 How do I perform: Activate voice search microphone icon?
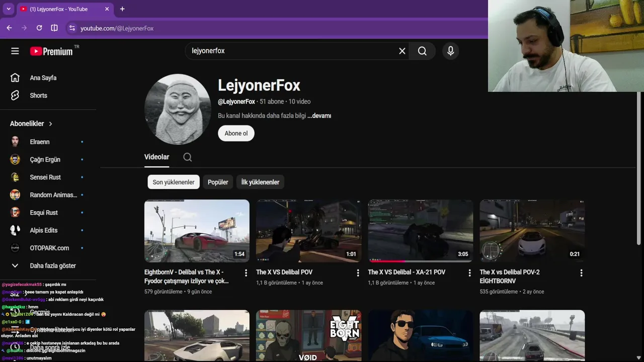coord(450,51)
